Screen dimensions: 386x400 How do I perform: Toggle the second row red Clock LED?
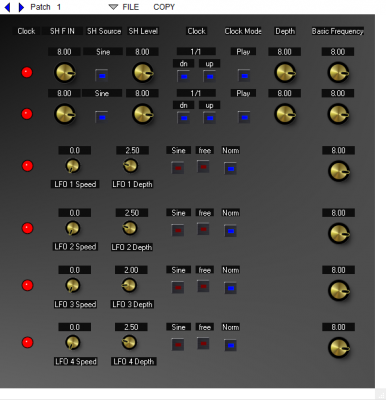[x=27, y=114]
